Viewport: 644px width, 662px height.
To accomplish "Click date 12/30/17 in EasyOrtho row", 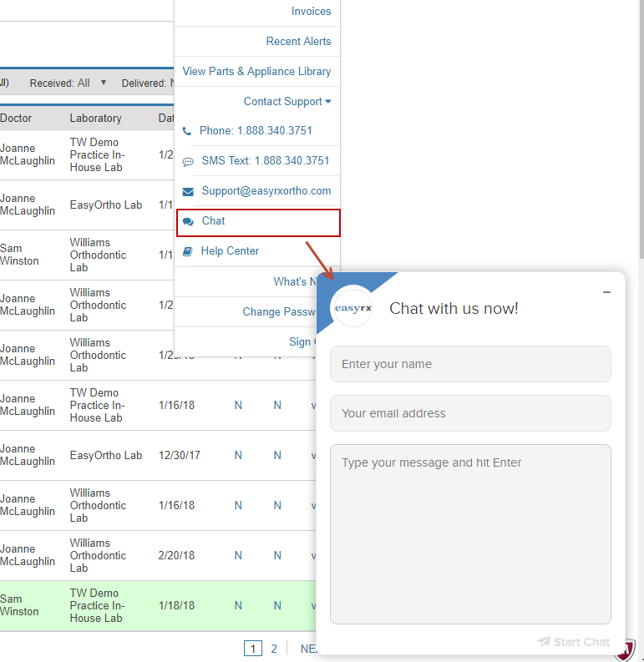I will point(180,456).
